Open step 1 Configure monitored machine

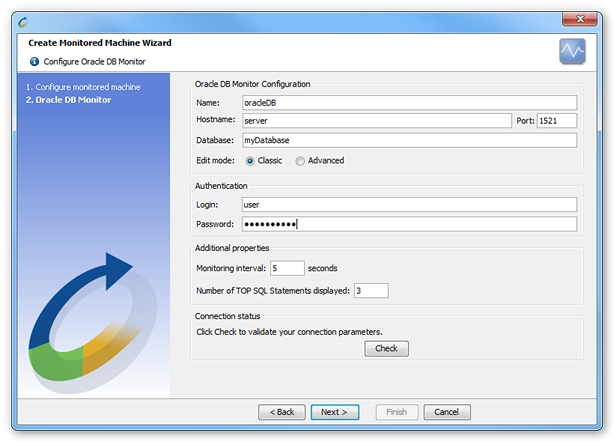[x=83, y=87]
